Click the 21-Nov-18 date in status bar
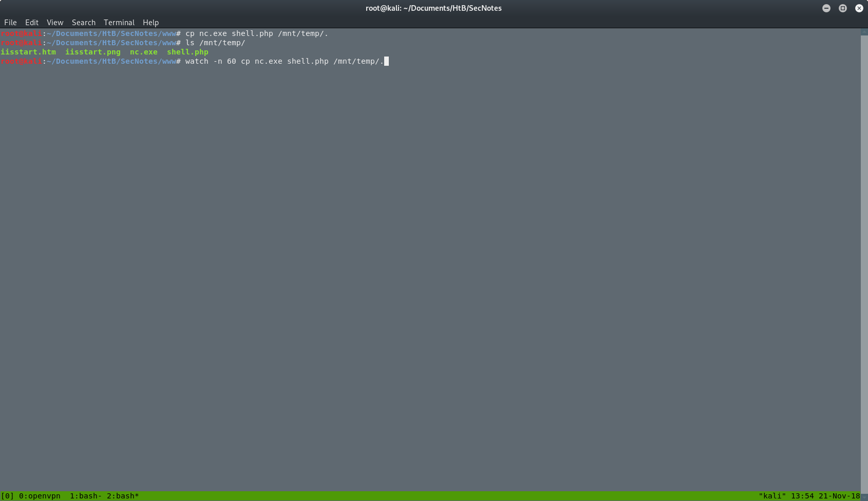Image resolution: width=868 pixels, height=501 pixels. tap(839, 496)
